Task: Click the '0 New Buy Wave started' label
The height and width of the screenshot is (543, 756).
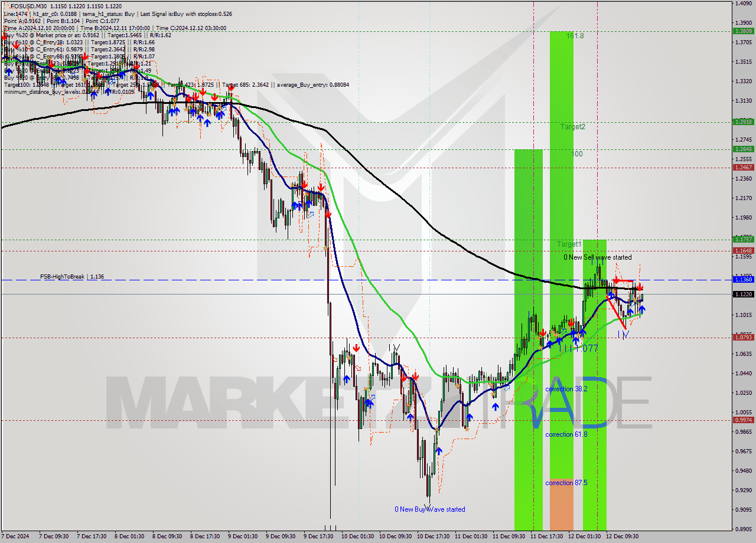Action: [x=430, y=509]
